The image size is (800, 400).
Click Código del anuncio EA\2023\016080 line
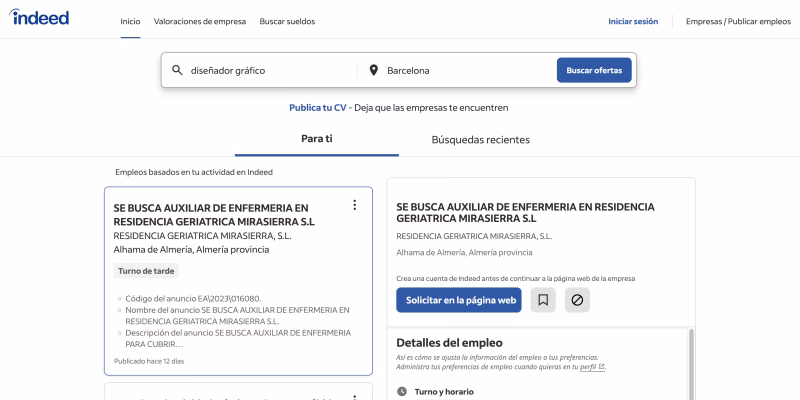193,298
